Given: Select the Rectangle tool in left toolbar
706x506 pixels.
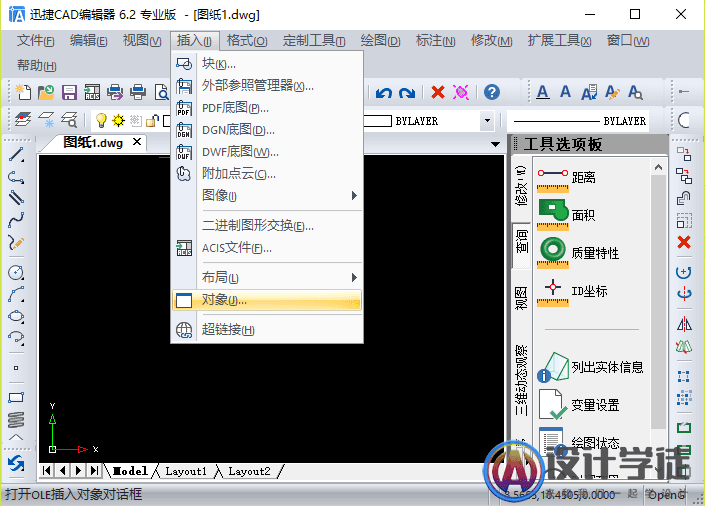Looking at the screenshot, I should [16, 397].
